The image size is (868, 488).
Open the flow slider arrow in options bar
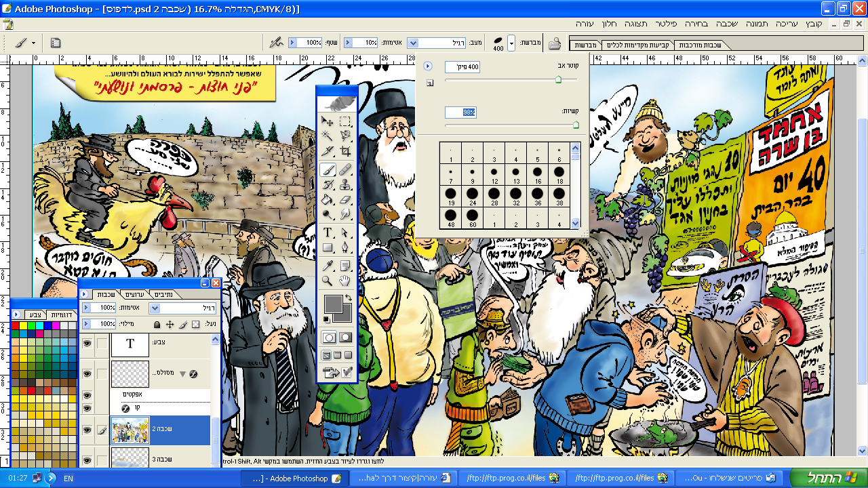click(292, 43)
